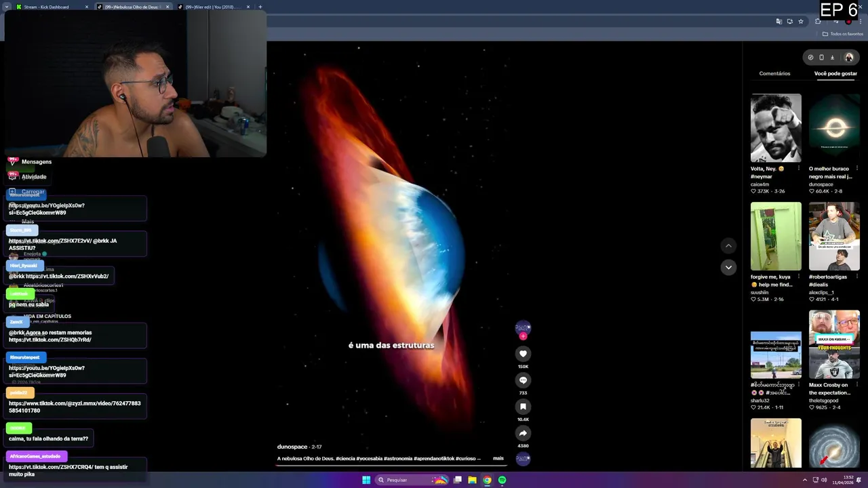The image size is (868, 488).
Task: Go to the previous video with the up arrow
Action: pyautogui.click(x=728, y=245)
